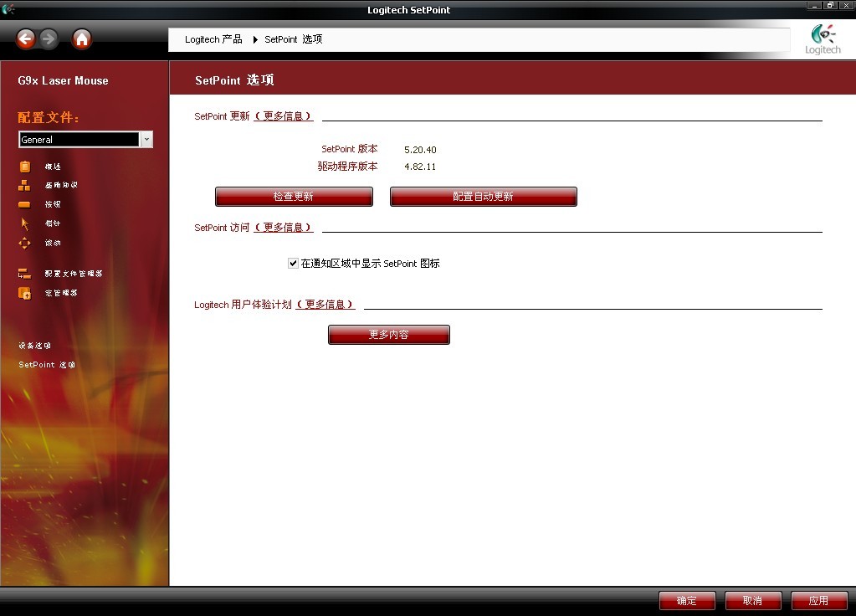Minimize the SetPoint window
Viewport: 856px width, 616px height.
click(814, 5)
